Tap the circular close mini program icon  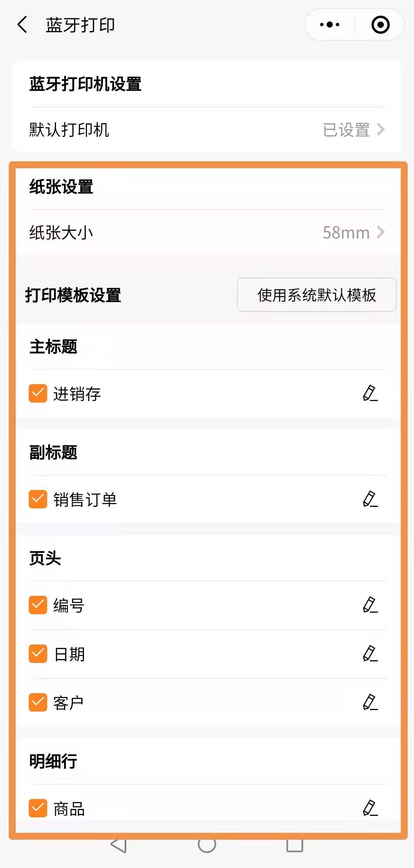coord(380,25)
